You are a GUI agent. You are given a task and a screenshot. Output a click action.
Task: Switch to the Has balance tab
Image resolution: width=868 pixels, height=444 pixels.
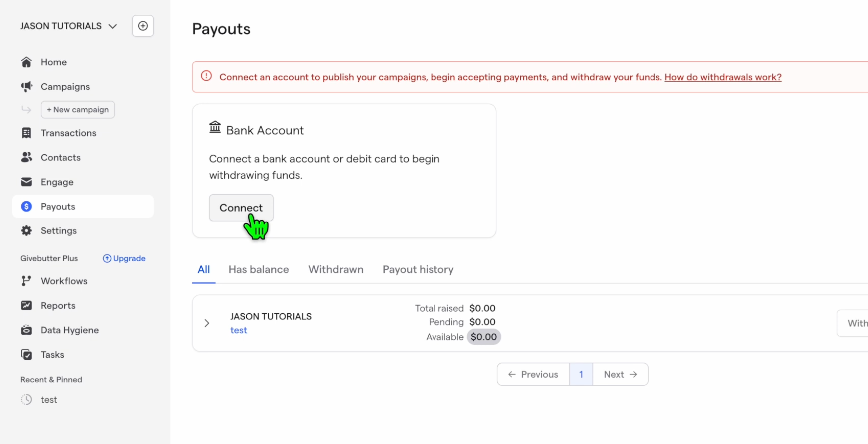point(258,270)
